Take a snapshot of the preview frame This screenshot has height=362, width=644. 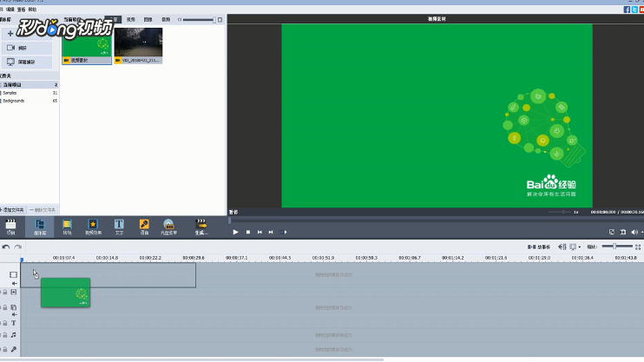623,232
